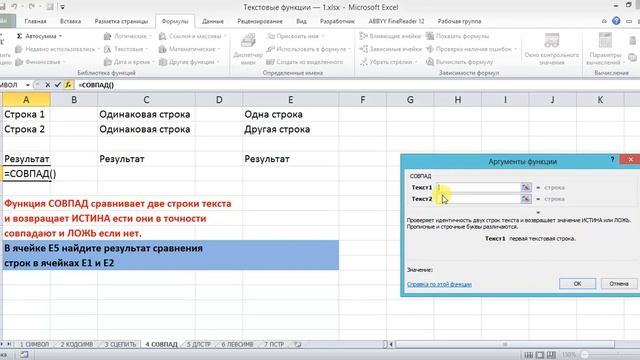
Task: Select cell Строка 1
Action: 26,114
